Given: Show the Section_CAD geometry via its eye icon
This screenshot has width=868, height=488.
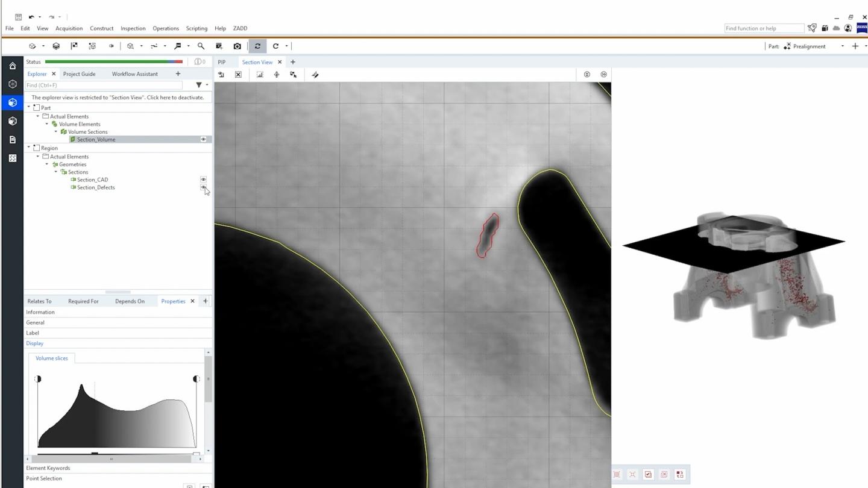Looking at the screenshot, I should tap(203, 179).
